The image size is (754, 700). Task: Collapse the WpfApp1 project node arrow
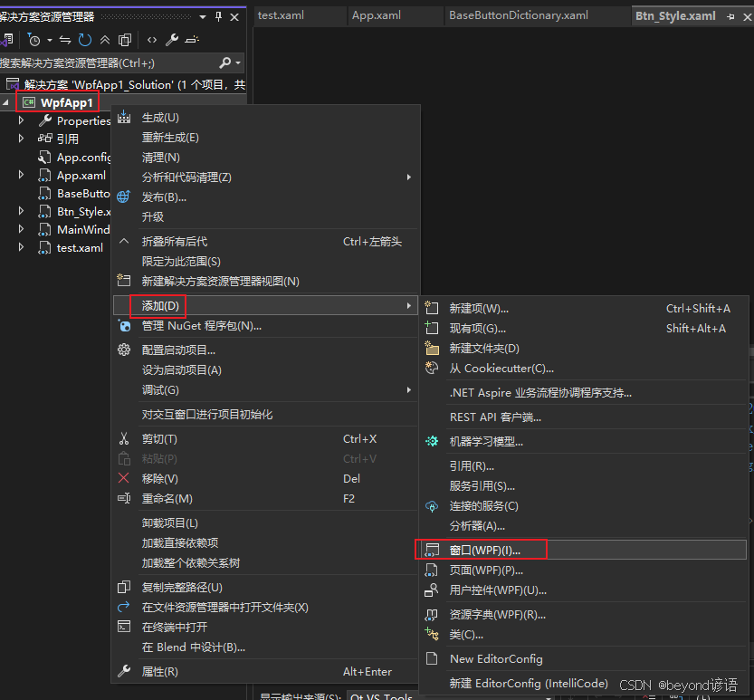pos(6,102)
